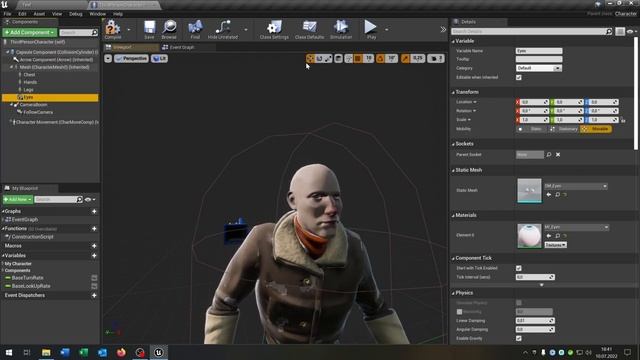This screenshot has width=640, height=360.
Task: Open the Textures dropdown under material
Action: (556, 245)
